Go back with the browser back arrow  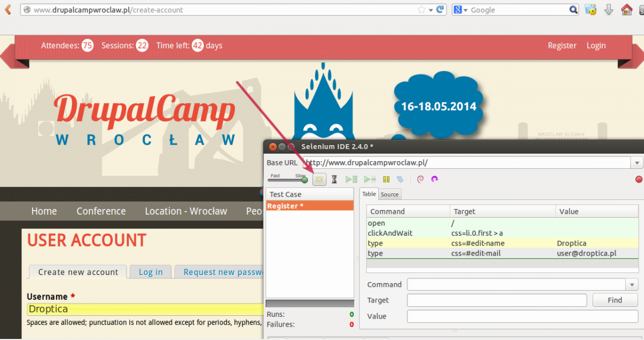coord(8,10)
